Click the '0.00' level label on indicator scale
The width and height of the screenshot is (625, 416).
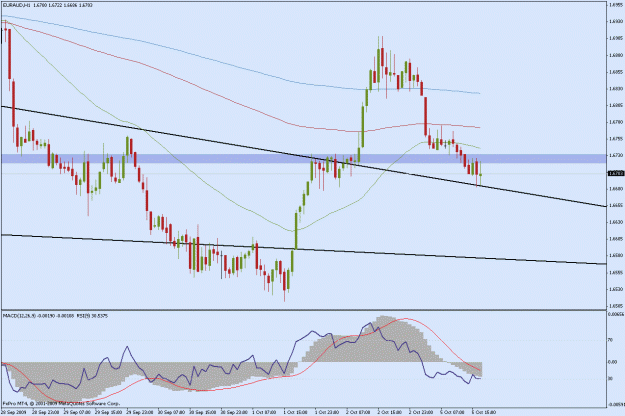coord(612,362)
